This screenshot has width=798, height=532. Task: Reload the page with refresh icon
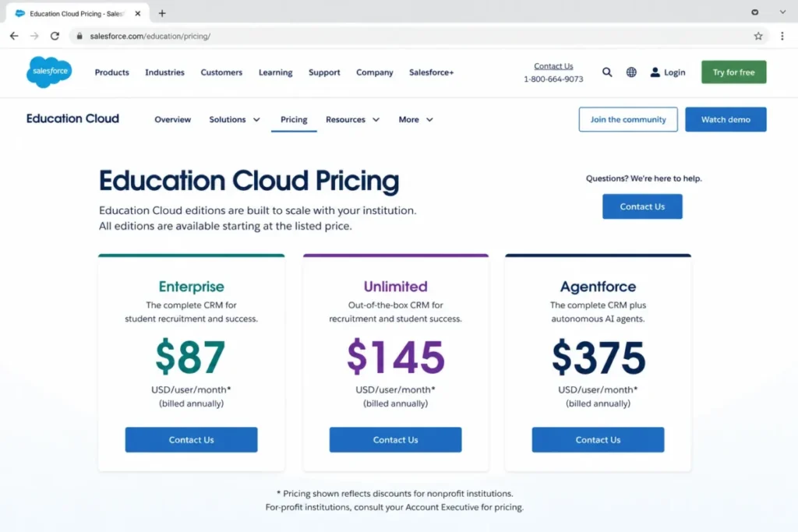tap(55, 36)
